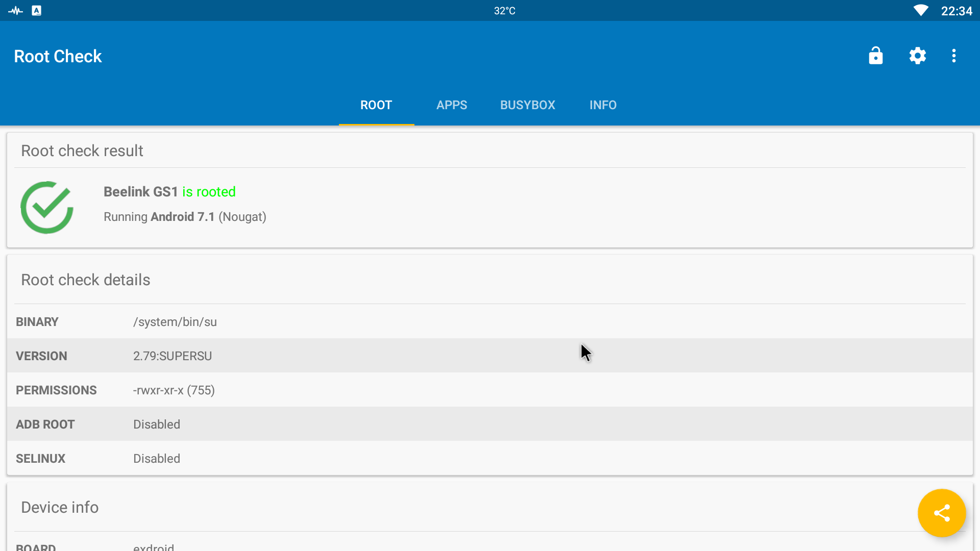Tap the 32°C temperature readout
This screenshot has height=551, width=980.
[504, 11]
